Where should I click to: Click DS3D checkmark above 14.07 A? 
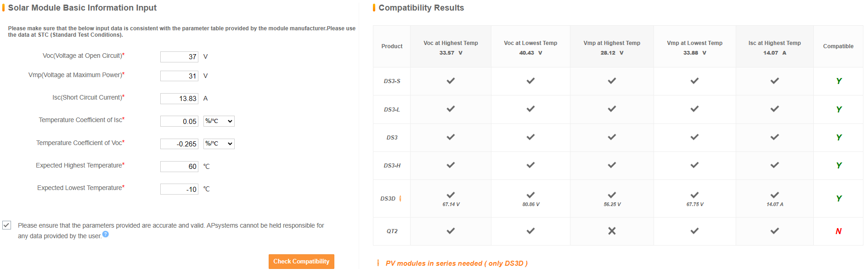coord(775,195)
